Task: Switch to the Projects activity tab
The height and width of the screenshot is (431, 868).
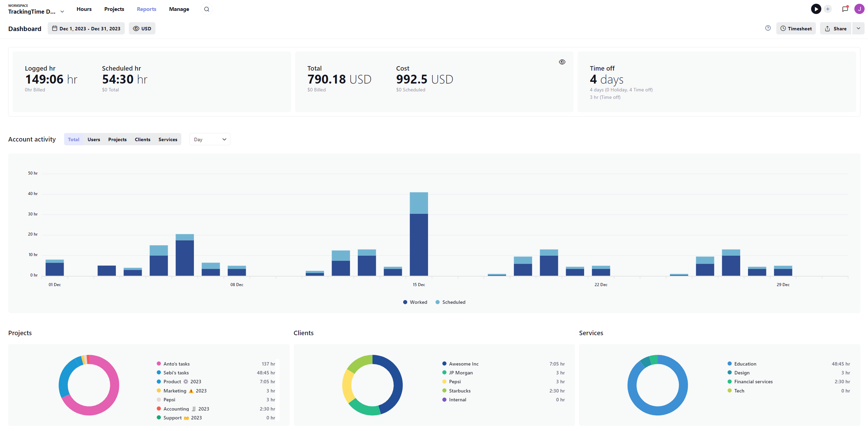Action: click(118, 139)
